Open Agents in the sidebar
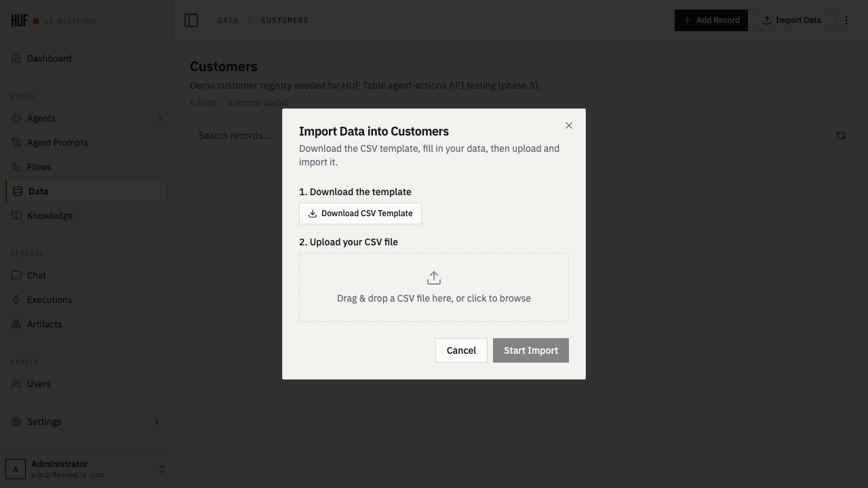 click(x=87, y=118)
